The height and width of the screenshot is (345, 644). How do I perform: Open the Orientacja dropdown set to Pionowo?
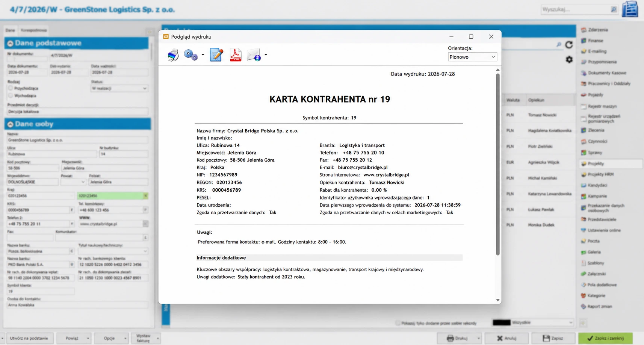pos(472,57)
